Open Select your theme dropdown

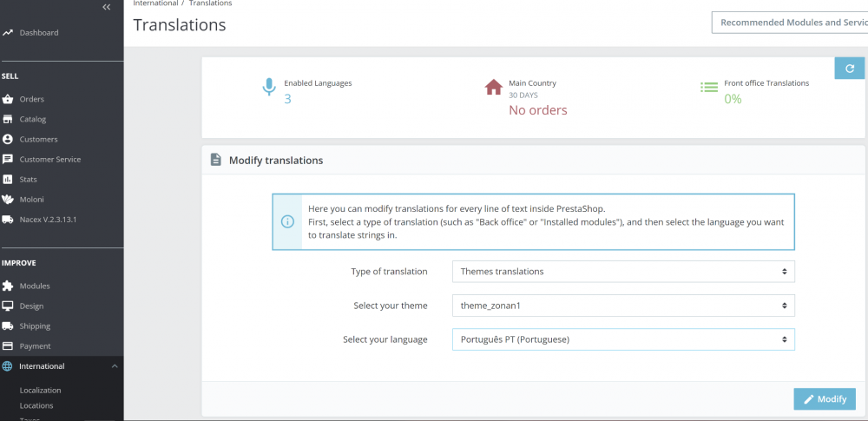tap(623, 306)
